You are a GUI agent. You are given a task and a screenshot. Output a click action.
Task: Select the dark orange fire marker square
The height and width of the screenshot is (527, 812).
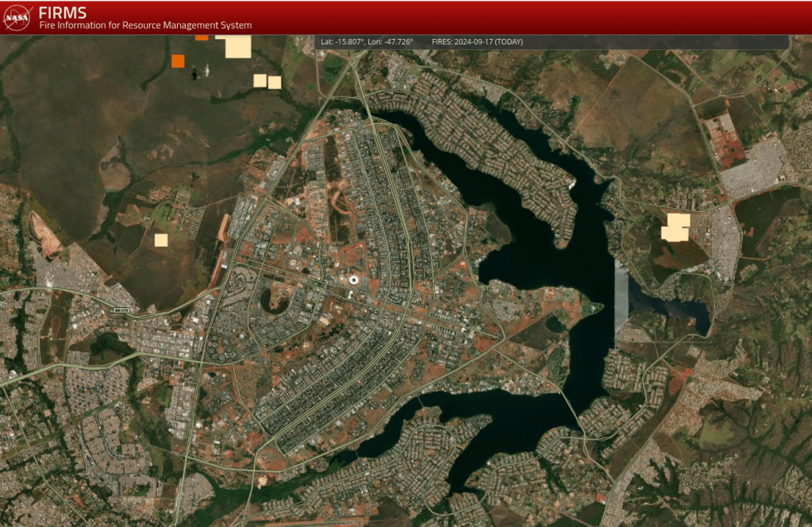178,61
